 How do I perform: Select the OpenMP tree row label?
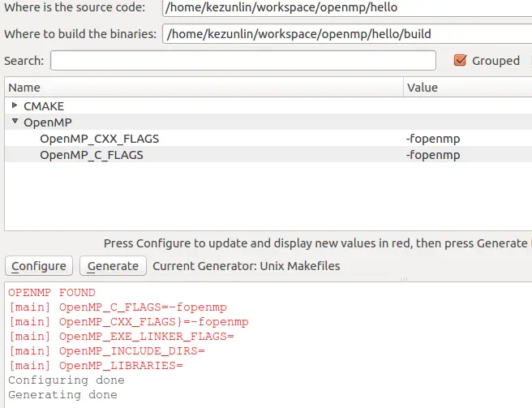[x=48, y=122]
